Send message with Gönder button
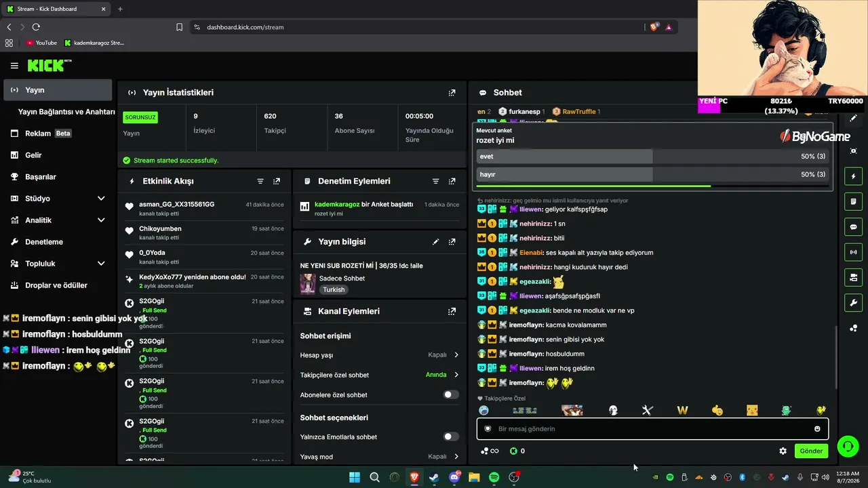The width and height of the screenshot is (868, 488). 811,451
